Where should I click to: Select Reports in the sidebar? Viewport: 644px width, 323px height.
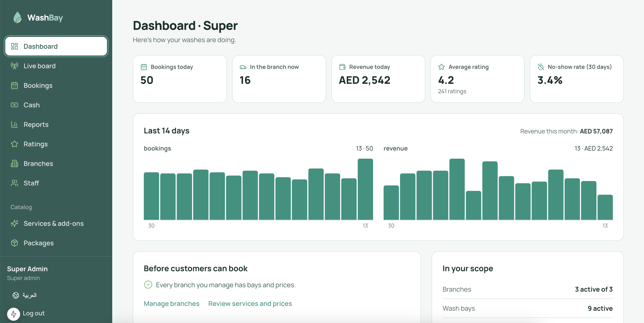pyautogui.click(x=56, y=124)
